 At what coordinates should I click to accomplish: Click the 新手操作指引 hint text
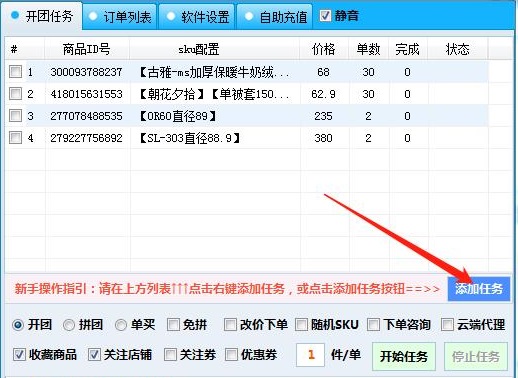[x=227, y=289]
